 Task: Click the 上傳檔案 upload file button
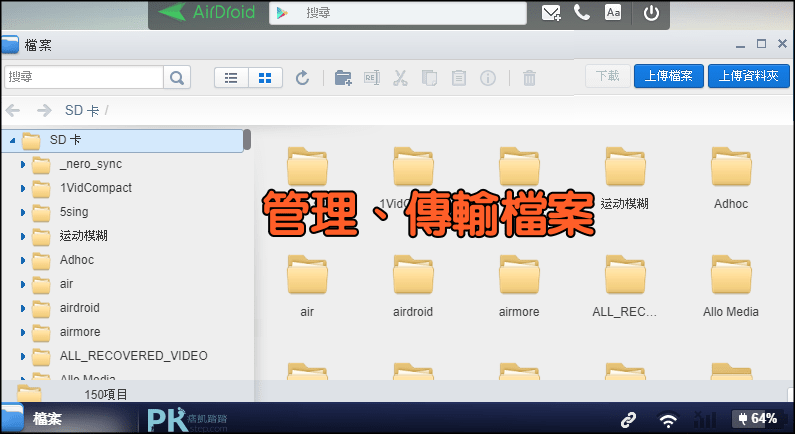pyautogui.click(x=669, y=76)
